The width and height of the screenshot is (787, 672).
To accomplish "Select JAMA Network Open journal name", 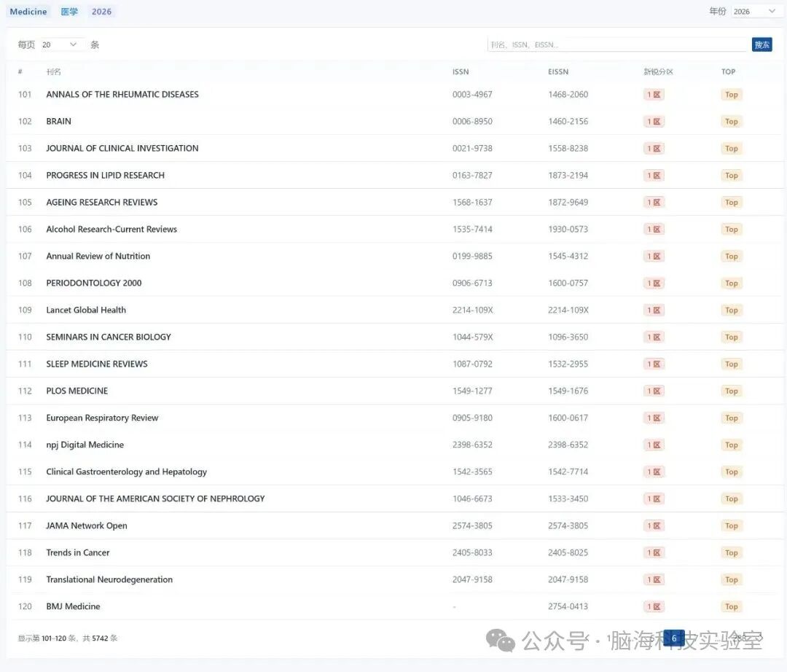I will tap(87, 526).
